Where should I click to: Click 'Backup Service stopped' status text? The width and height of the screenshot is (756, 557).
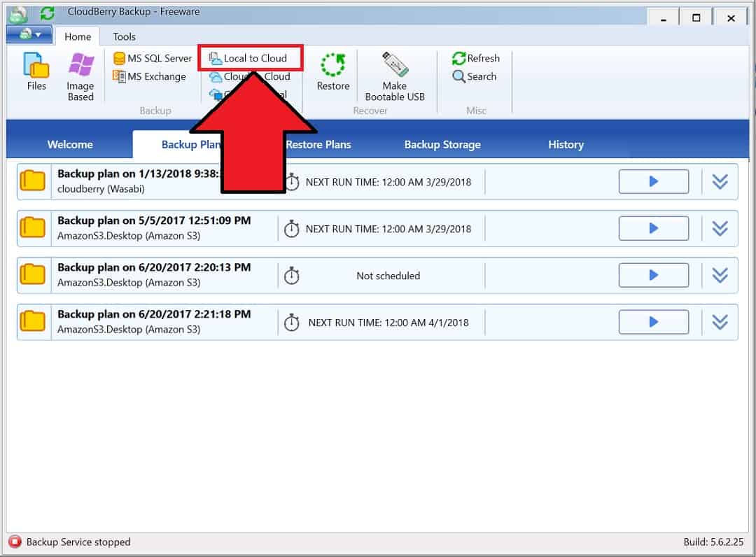coord(78,542)
